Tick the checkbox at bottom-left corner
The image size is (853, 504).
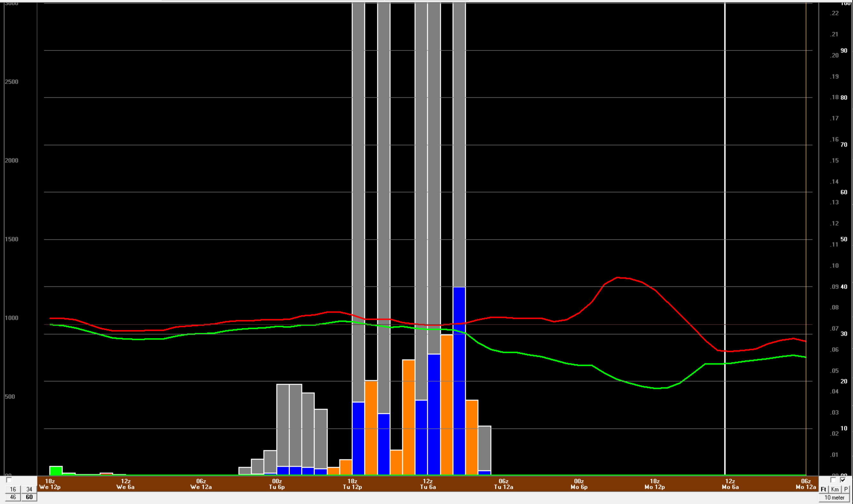click(9, 480)
